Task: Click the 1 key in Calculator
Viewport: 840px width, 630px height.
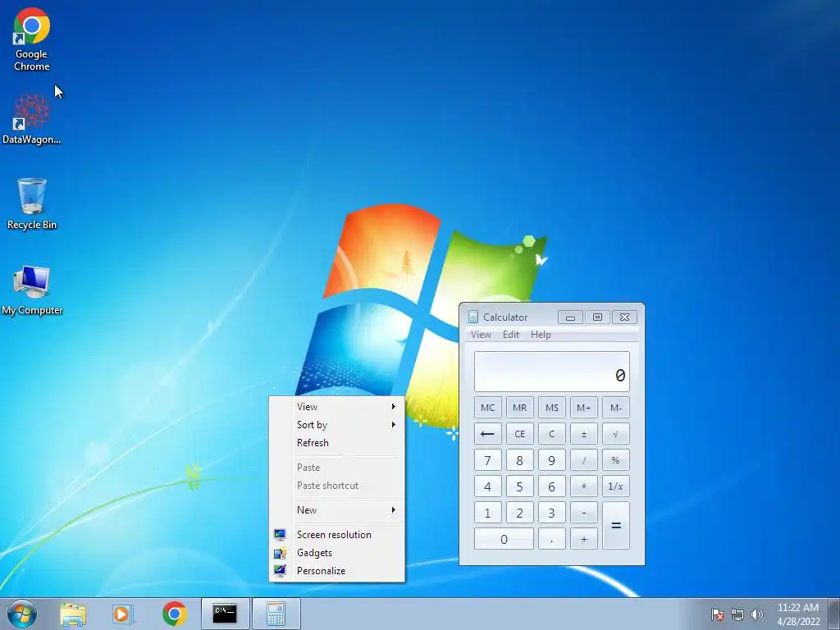Action: coord(488,513)
